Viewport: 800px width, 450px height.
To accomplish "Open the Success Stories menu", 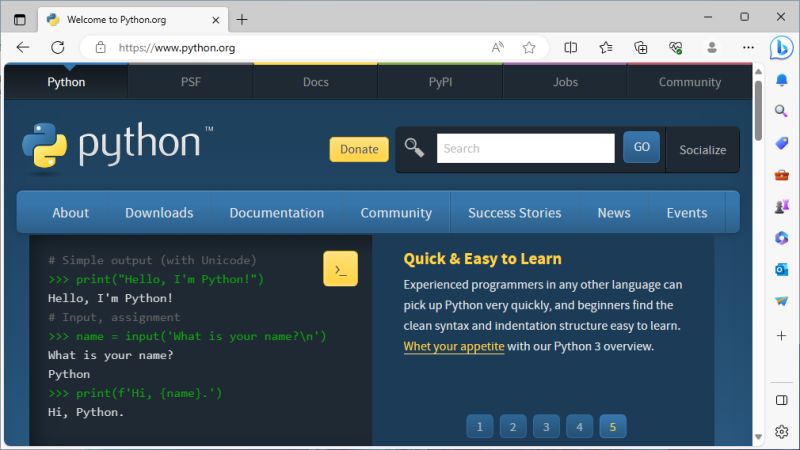I will (514, 213).
